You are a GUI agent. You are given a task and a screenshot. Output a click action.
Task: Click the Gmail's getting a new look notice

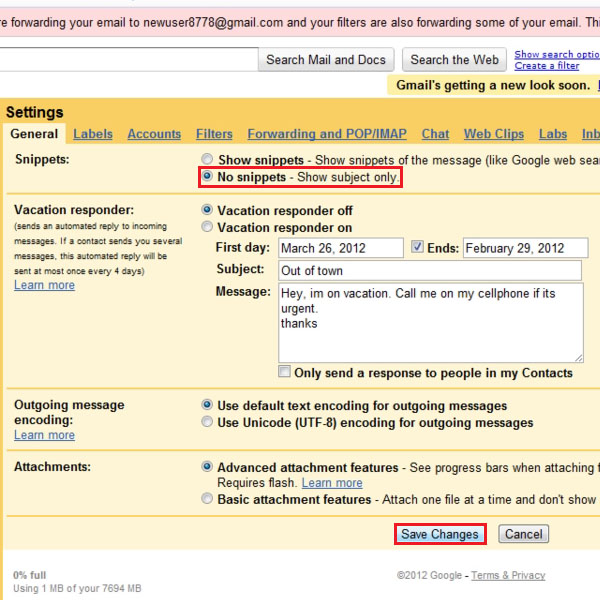pos(493,85)
